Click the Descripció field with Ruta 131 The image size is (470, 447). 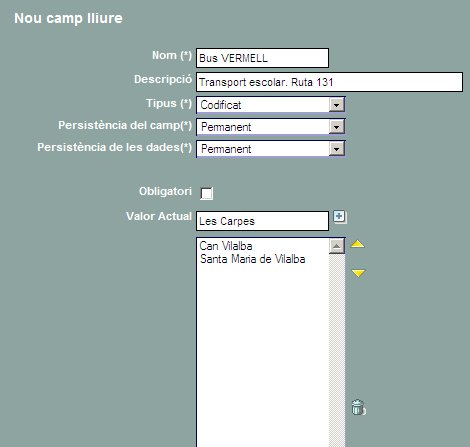329,82
